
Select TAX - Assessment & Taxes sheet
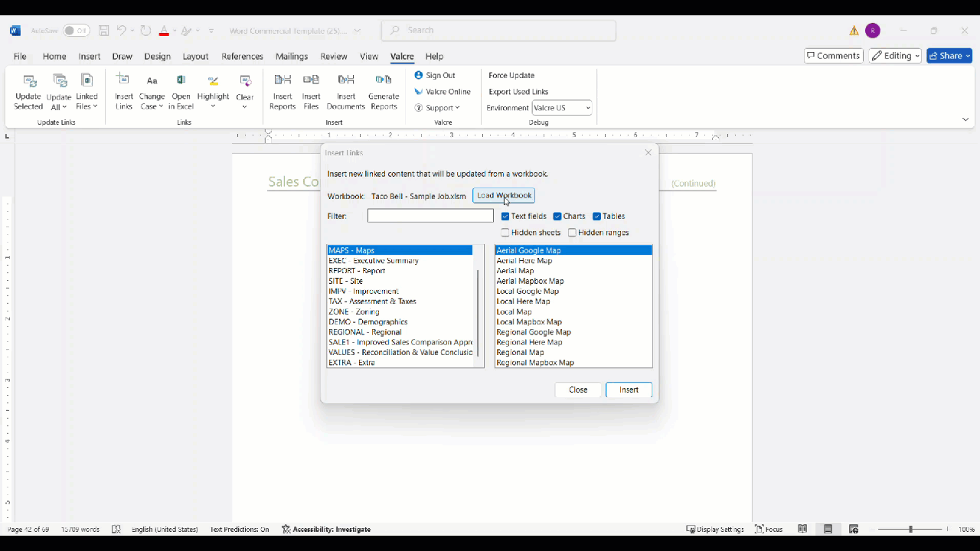(400, 302)
